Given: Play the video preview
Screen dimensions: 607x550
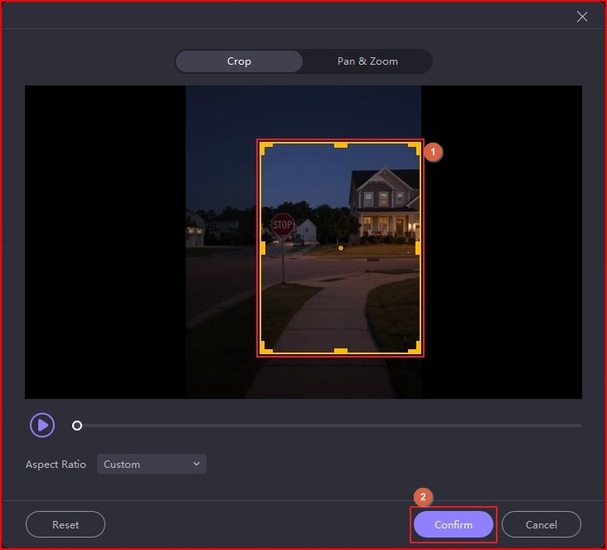Looking at the screenshot, I should click(42, 425).
